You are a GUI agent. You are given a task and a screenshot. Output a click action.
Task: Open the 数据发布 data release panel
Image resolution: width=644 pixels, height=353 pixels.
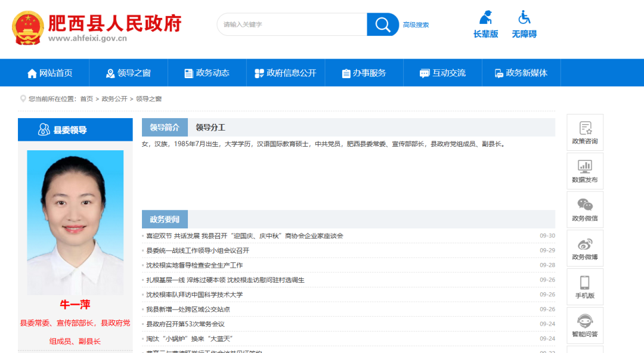585,171
